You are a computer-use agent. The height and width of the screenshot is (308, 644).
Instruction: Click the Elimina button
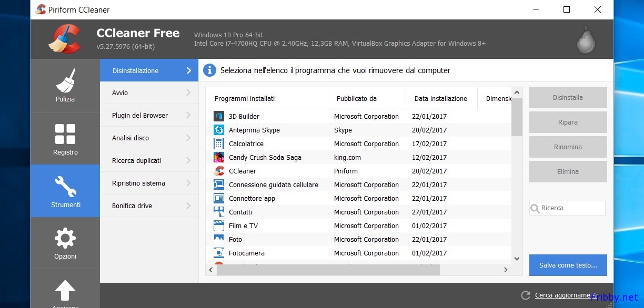(x=568, y=172)
